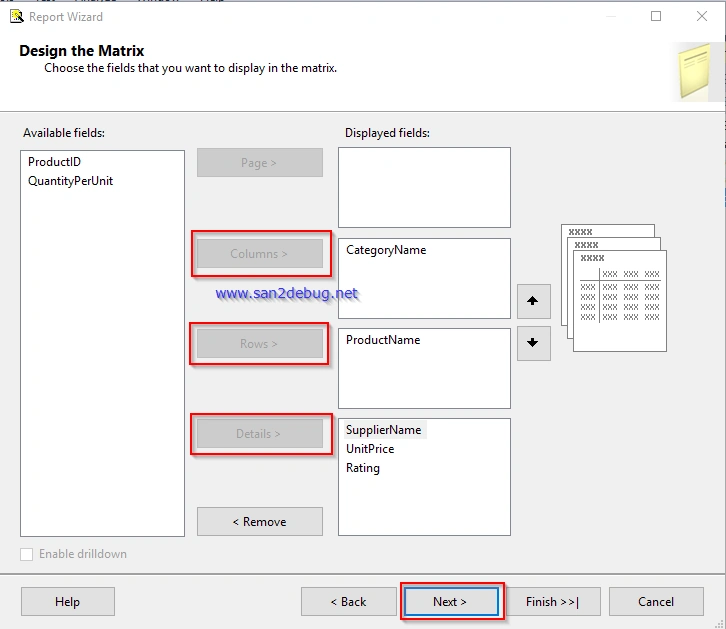Click the move down arrow button
The height and width of the screenshot is (629, 726).
pyautogui.click(x=533, y=343)
